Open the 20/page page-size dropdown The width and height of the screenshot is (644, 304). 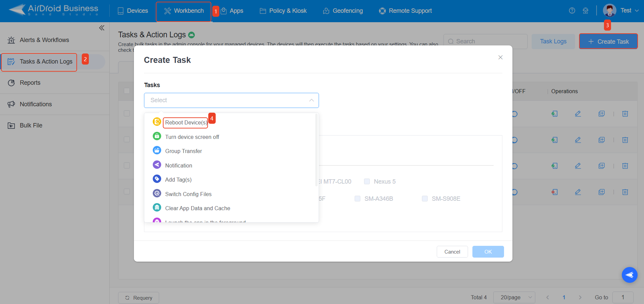[514, 297]
